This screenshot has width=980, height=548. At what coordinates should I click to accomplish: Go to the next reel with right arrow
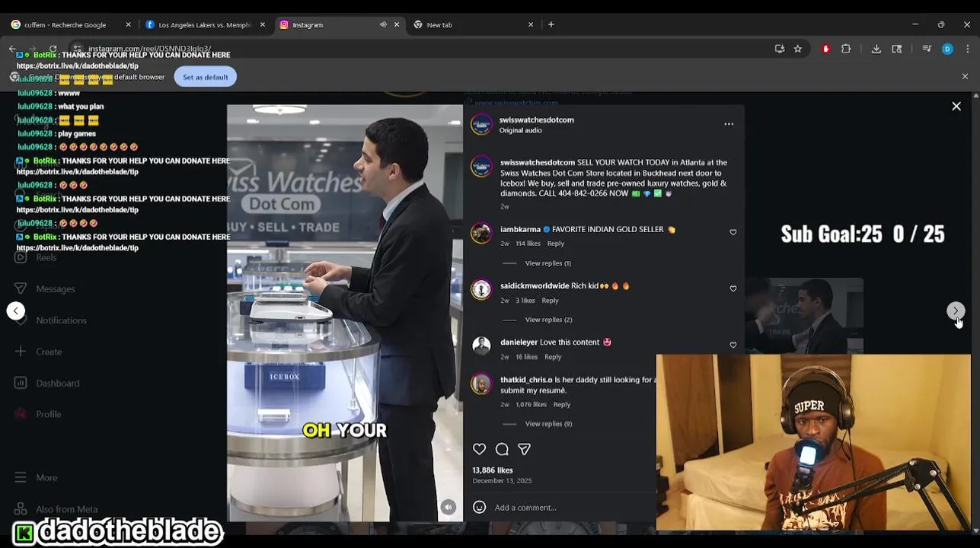(x=956, y=311)
